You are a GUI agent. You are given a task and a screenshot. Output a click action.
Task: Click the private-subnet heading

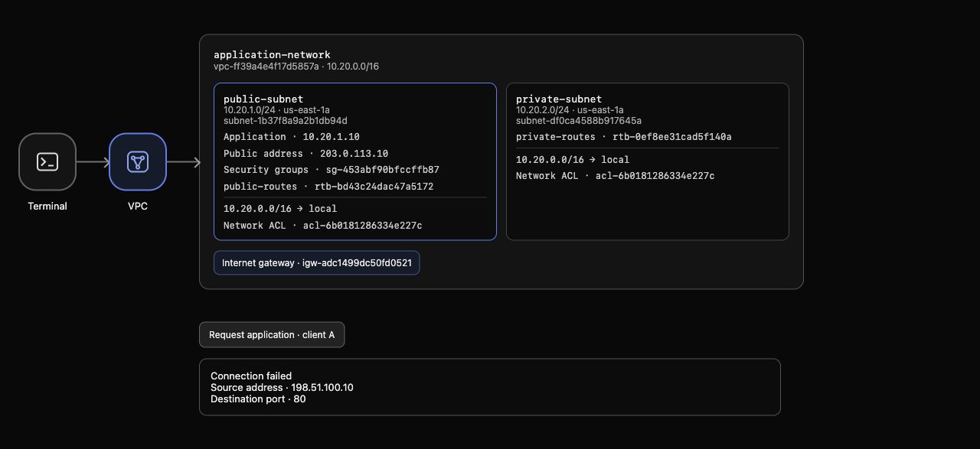click(559, 99)
